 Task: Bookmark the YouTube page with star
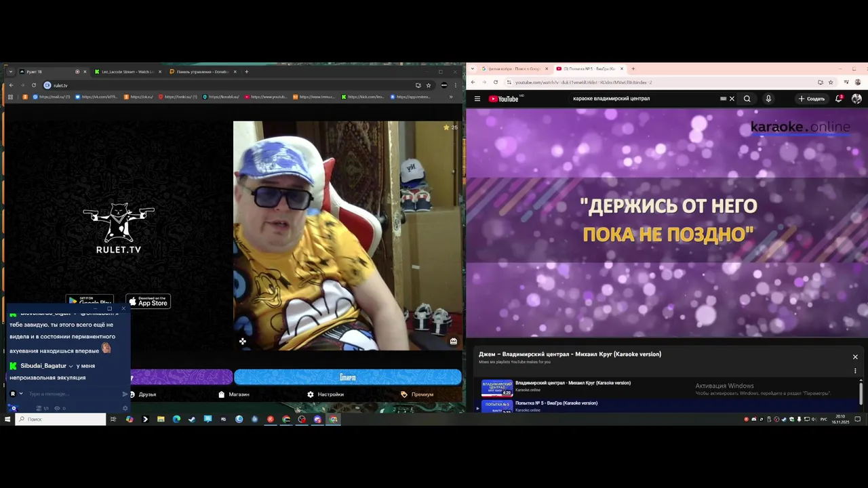pyautogui.click(x=831, y=83)
